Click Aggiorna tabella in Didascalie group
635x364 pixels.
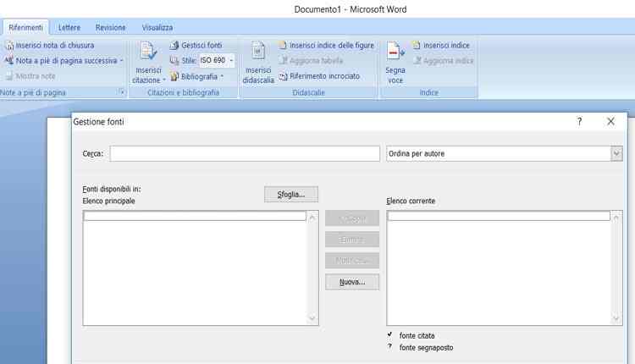click(311, 61)
